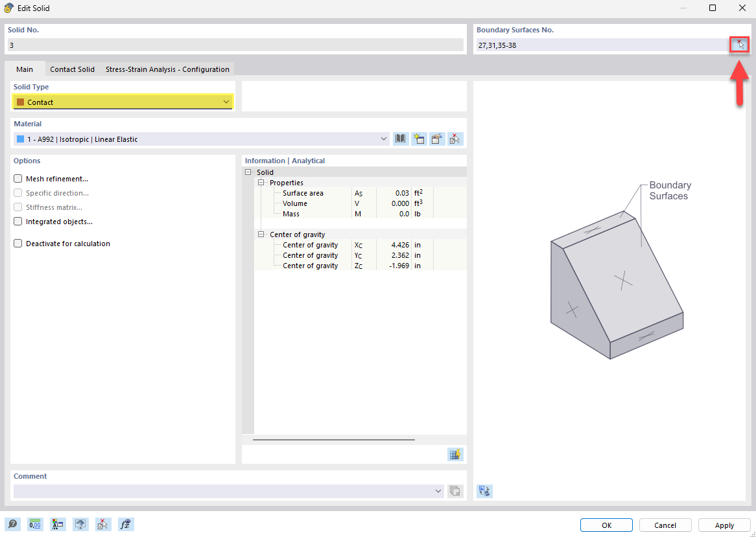The height and width of the screenshot is (537, 756).
Task: Open the formula function editor icon
Action: pos(126,524)
